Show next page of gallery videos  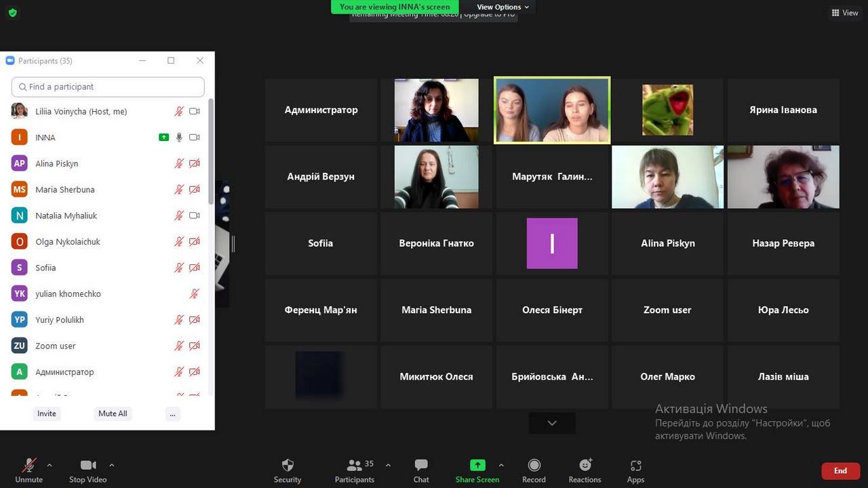(x=552, y=423)
